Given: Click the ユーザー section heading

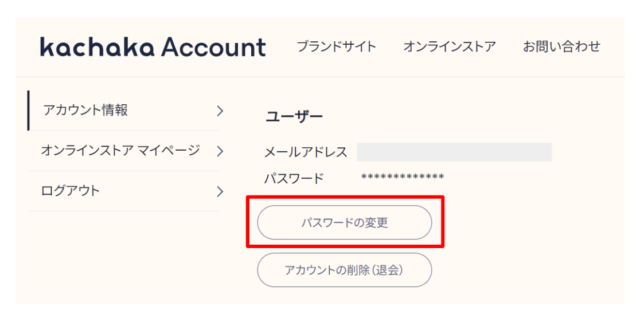Looking at the screenshot, I should (x=294, y=117).
